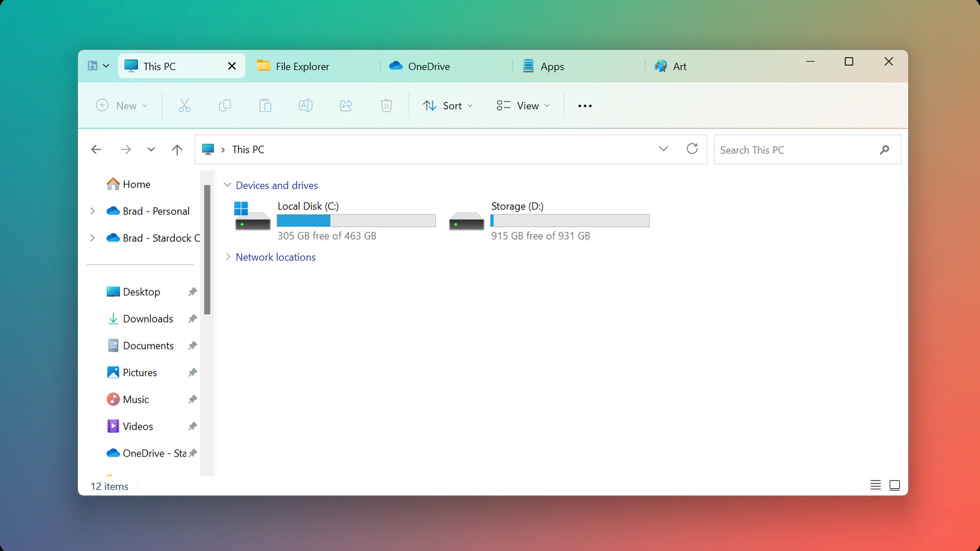
Task: Open the Sort menu
Action: (x=447, y=105)
